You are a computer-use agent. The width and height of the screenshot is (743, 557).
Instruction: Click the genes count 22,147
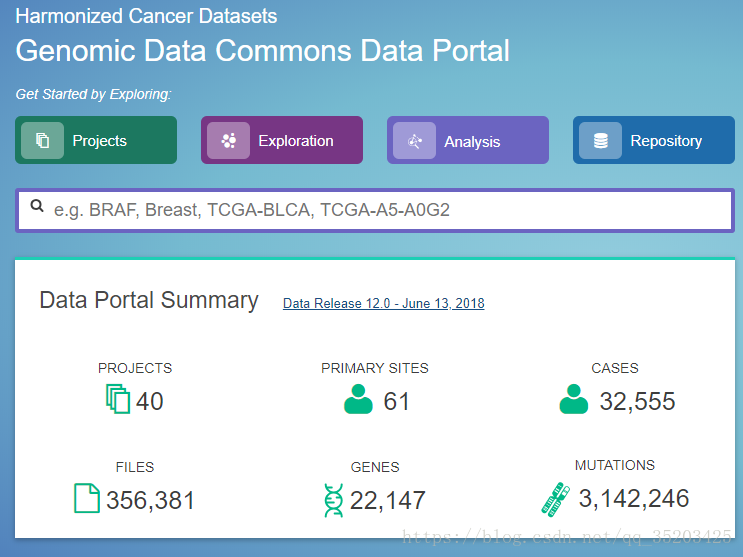click(x=388, y=501)
